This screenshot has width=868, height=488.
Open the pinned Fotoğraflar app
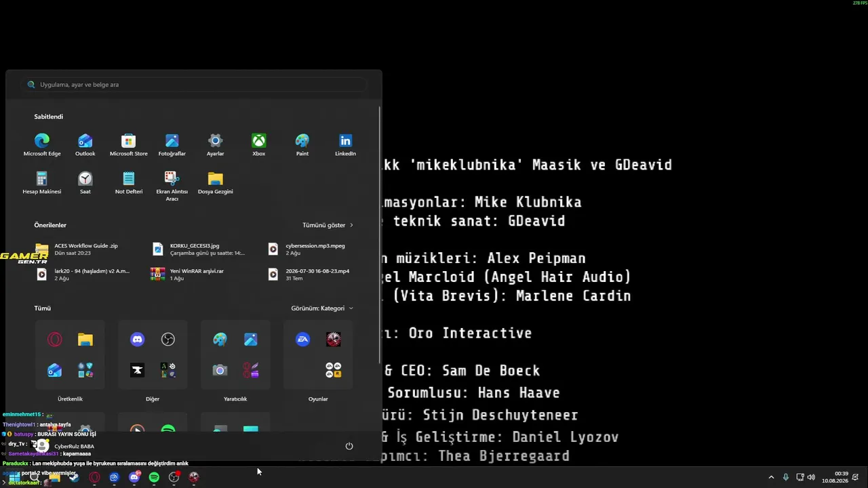[172, 144]
